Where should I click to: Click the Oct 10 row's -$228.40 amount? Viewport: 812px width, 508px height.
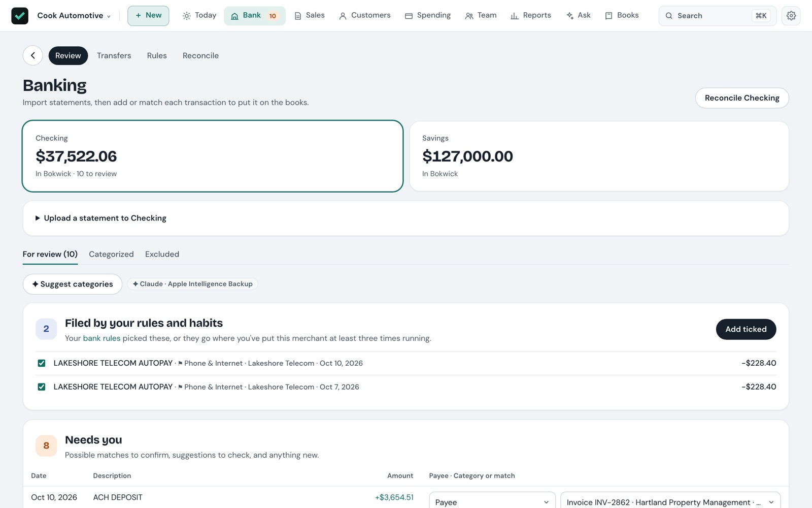coord(759,363)
